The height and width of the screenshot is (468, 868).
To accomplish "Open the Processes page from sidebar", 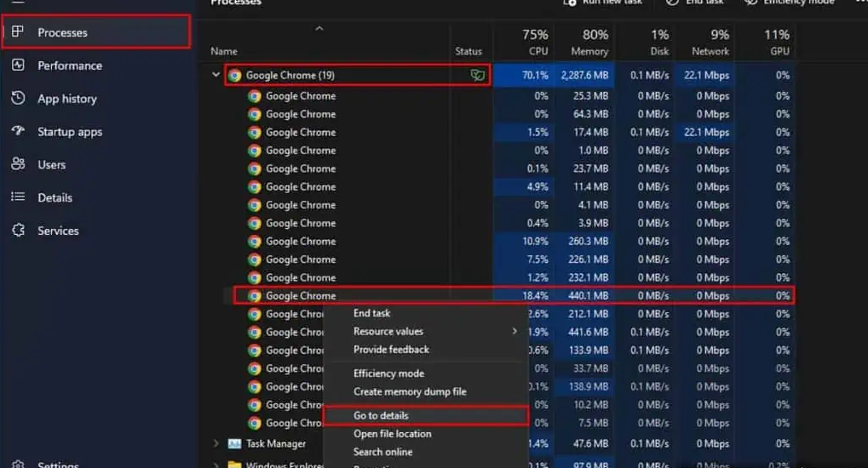I will pyautogui.click(x=96, y=32).
